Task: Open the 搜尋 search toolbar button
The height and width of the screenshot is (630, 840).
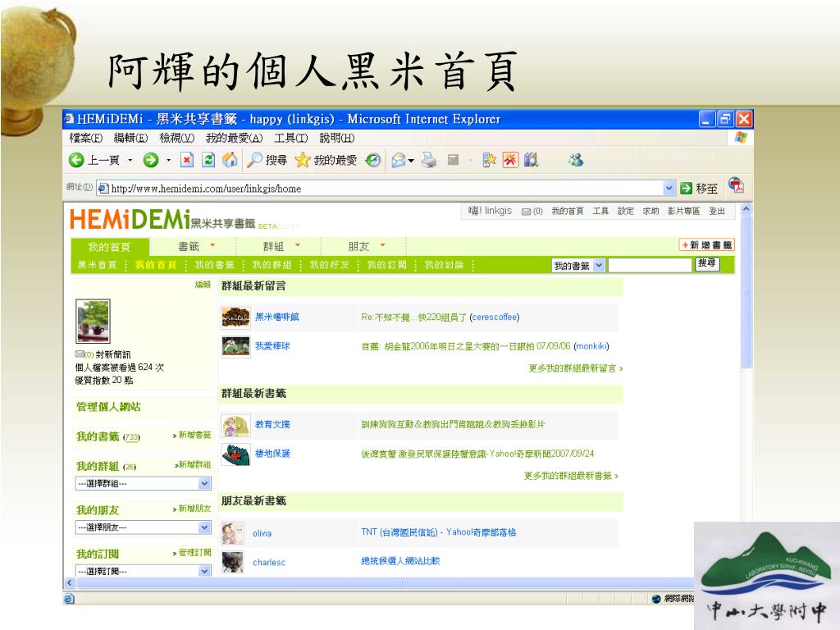Action: [267, 160]
